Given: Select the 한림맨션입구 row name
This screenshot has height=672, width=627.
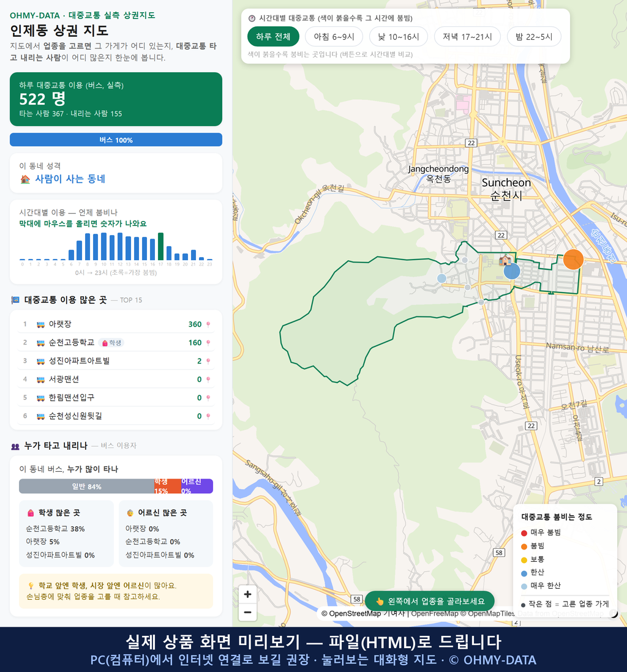Looking at the screenshot, I should (72, 398).
